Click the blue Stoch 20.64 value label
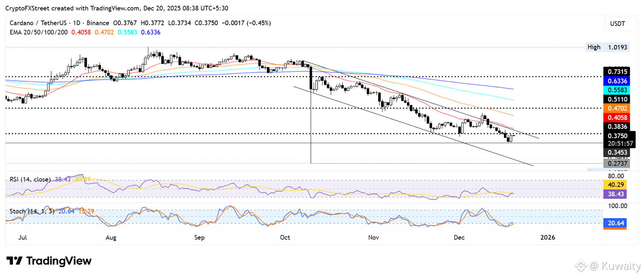 [615, 221]
